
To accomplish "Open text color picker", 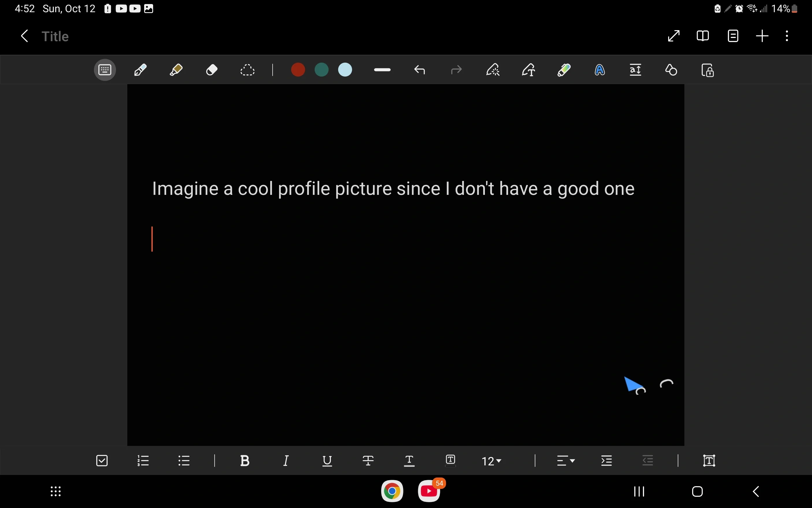I will coord(409,461).
